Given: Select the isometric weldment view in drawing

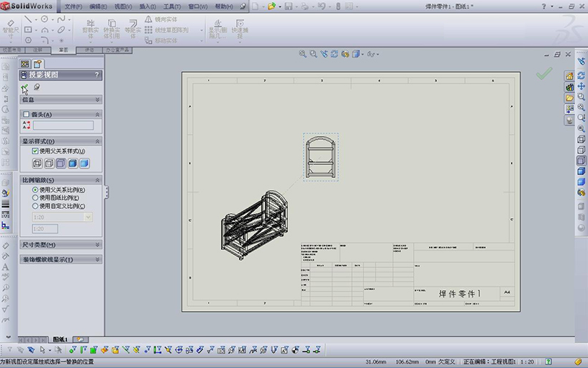Looking at the screenshot, I should point(255,225).
